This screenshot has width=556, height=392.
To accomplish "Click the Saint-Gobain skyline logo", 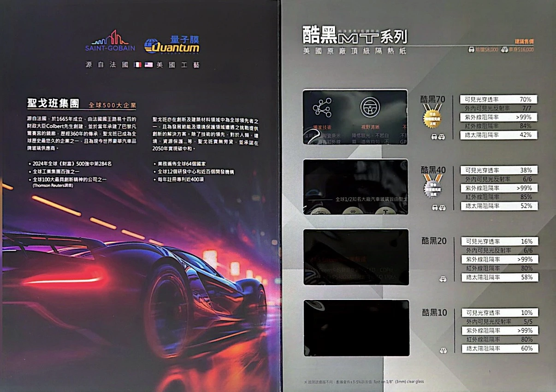I will [x=110, y=41].
